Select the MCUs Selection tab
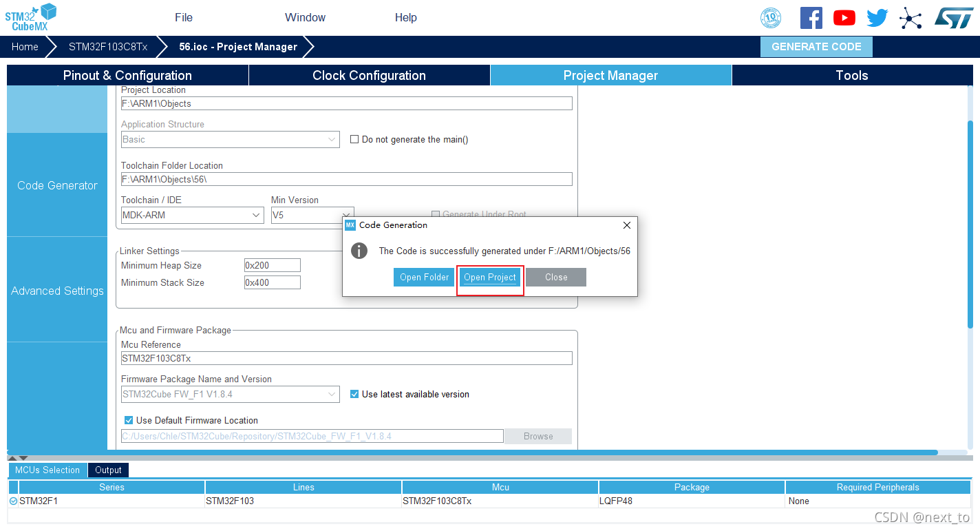Screen dimensions: 980x531 47,470
